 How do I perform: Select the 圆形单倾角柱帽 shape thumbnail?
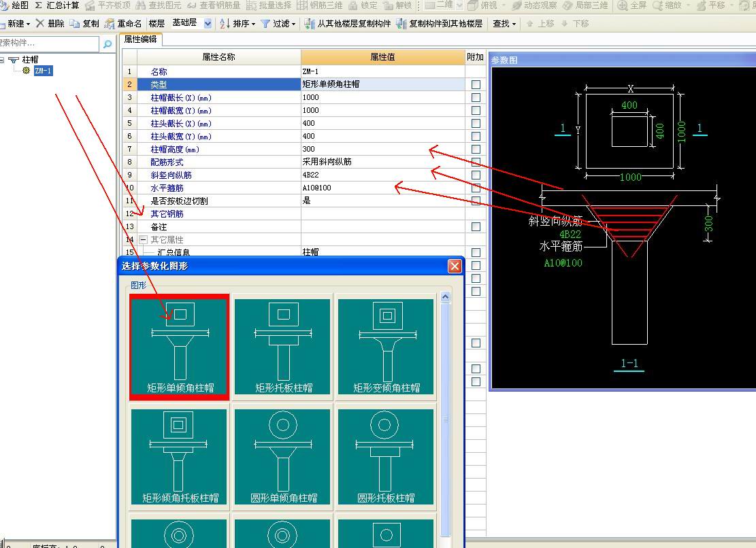pyautogui.click(x=282, y=457)
